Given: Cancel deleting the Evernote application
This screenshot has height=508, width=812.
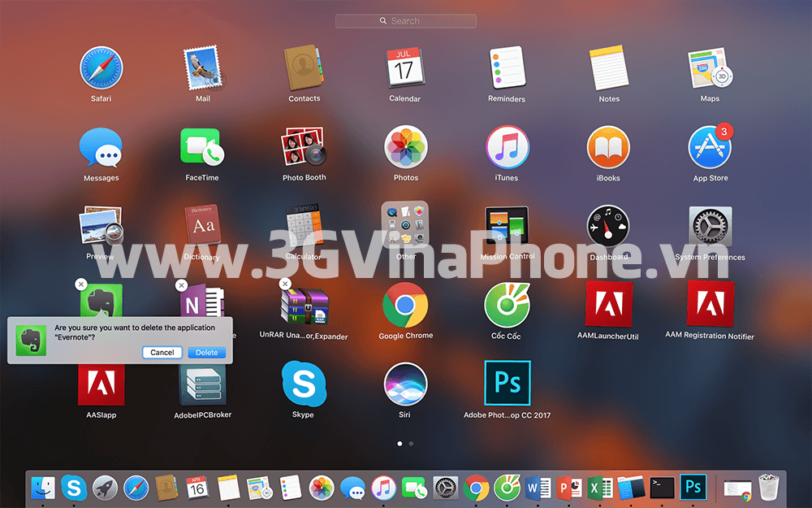Looking at the screenshot, I should coord(162,353).
